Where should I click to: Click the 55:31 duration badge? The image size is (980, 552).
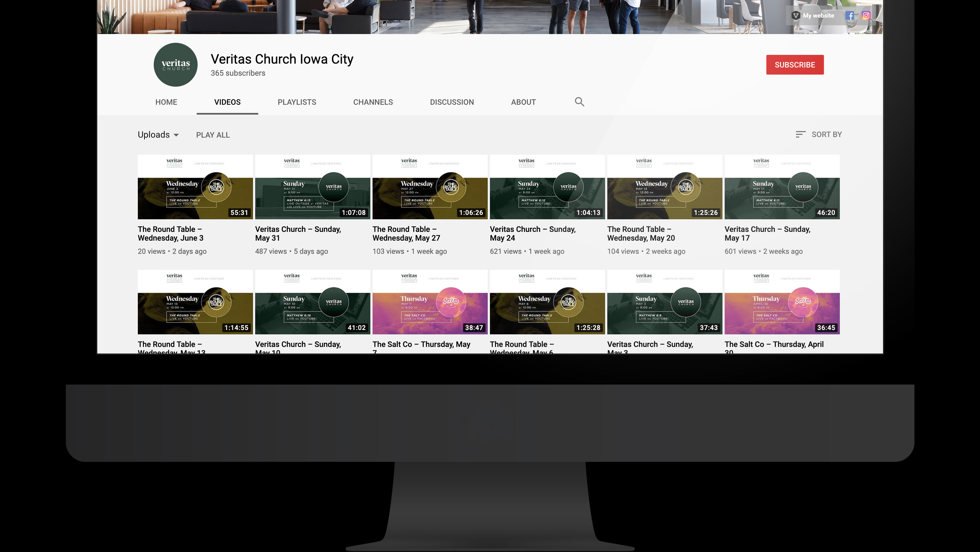pos(239,213)
